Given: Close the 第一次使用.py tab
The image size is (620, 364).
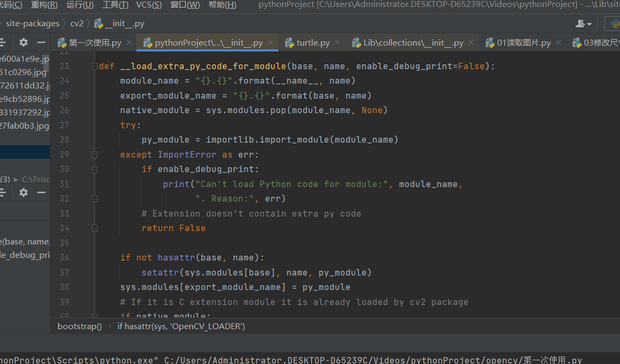Looking at the screenshot, I should click(x=129, y=42).
